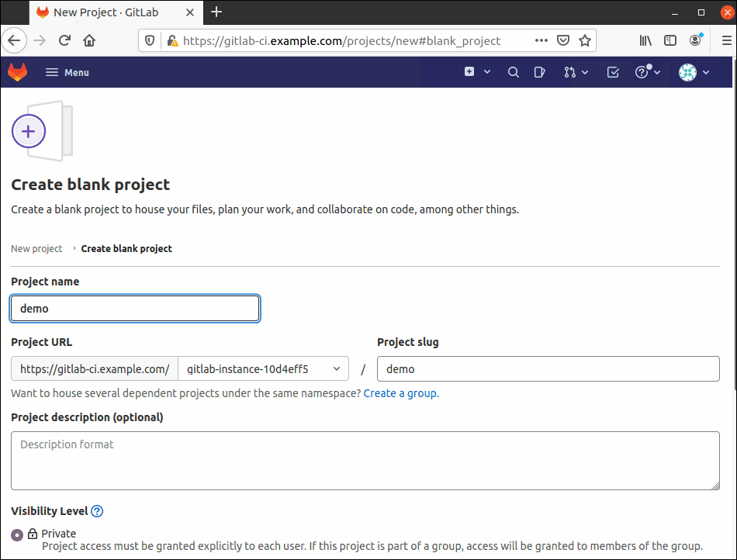737x560 pixels.
Task: Open the Issues icon in navbar
Action: 540,72
